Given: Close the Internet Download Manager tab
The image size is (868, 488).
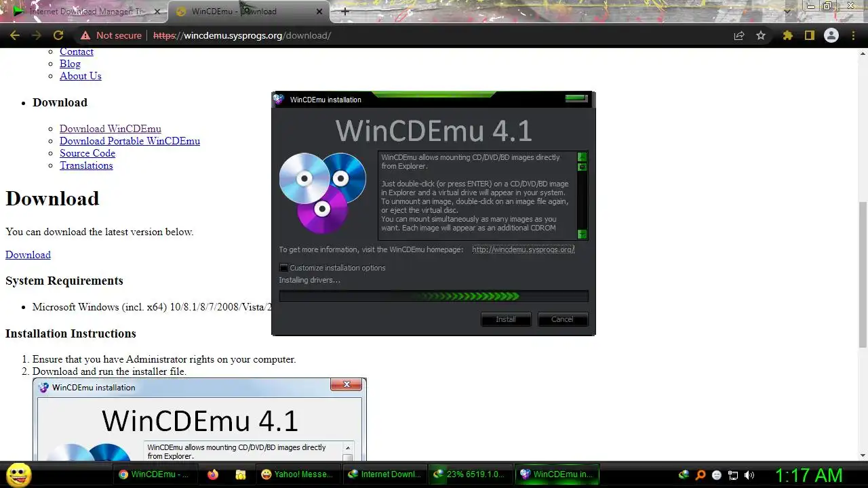Looking at the screenshot, I should pos(157,12).
